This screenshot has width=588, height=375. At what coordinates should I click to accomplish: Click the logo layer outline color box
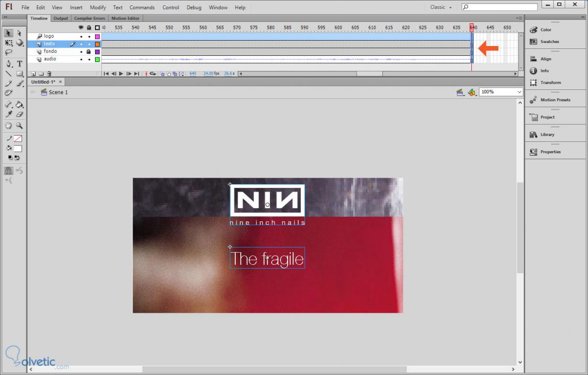(x=98, y=36)
